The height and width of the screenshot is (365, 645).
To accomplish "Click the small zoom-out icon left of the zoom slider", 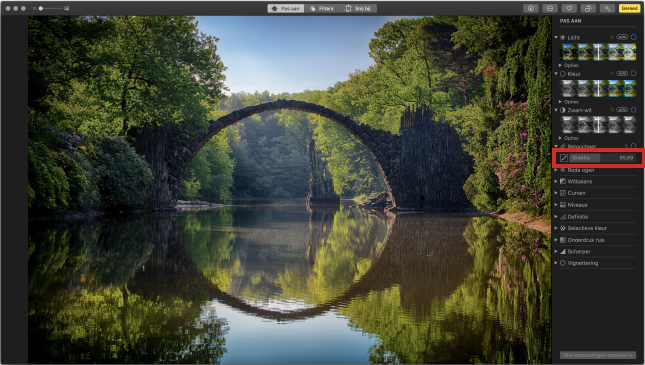I will [x=35, y=8].
